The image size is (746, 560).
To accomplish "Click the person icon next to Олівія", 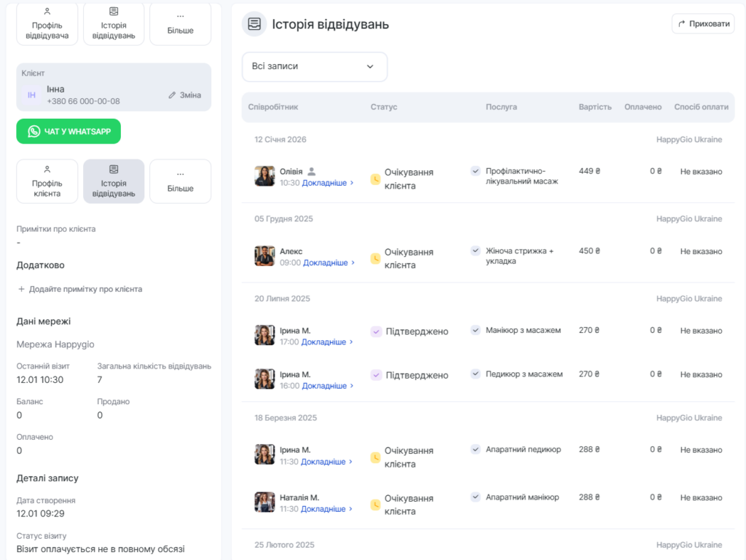I will 312,172.
